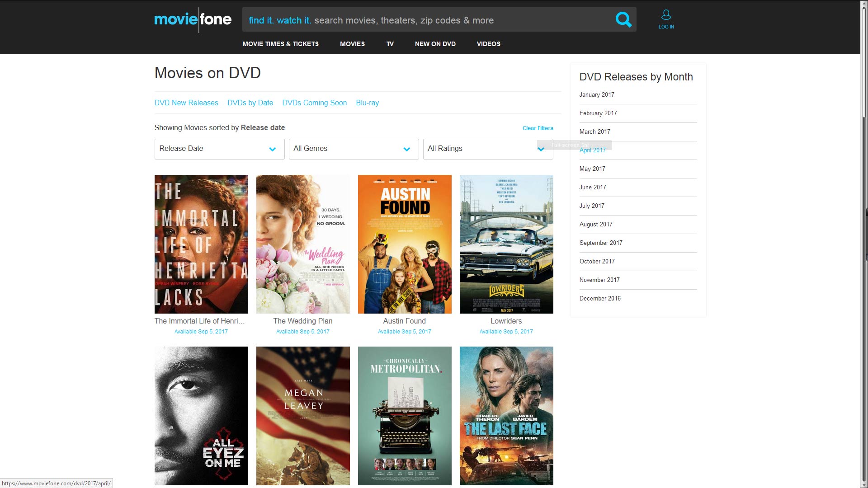Screen dimensions: 868x488
Task: Open New on DVD menu
Action: point(435,44)
